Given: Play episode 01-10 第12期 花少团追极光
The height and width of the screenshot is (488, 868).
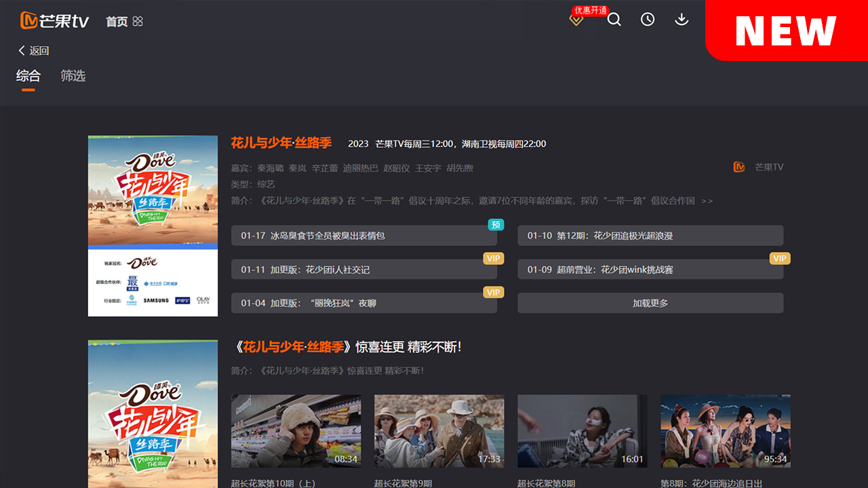Looking at the screenshot, I should pyautogui.click(x=650, y=235).
